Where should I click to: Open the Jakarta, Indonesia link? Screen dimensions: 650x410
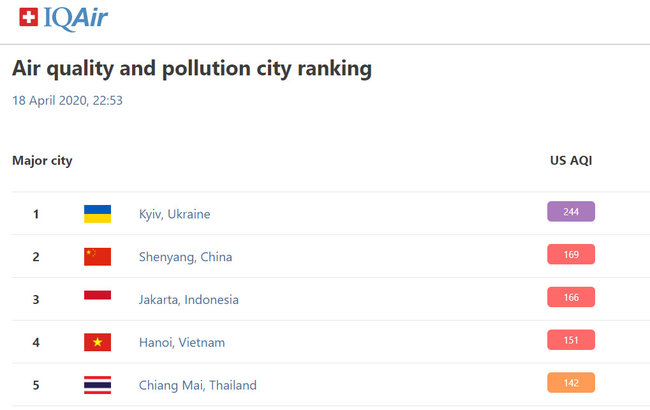[189, 300]
